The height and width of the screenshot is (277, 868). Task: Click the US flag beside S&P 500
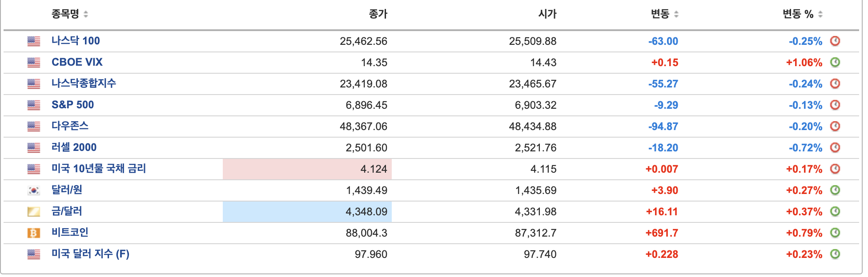(x=34, y=105)
